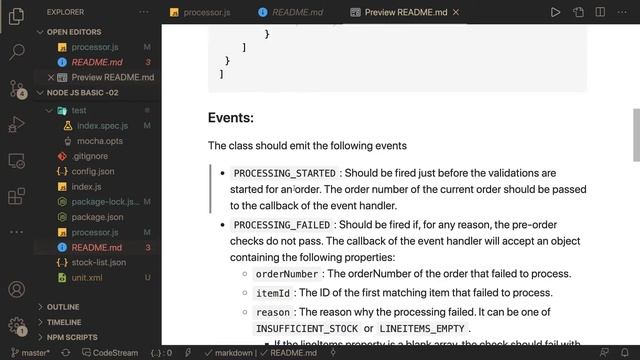Split the editor to the right
Image resolution: width=640 pixels, height=360 pixels.
coord(600,12)
